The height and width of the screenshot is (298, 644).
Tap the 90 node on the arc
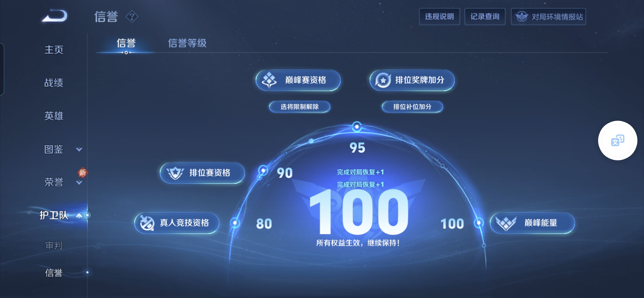pyautogui.click(x=263, y=171)
